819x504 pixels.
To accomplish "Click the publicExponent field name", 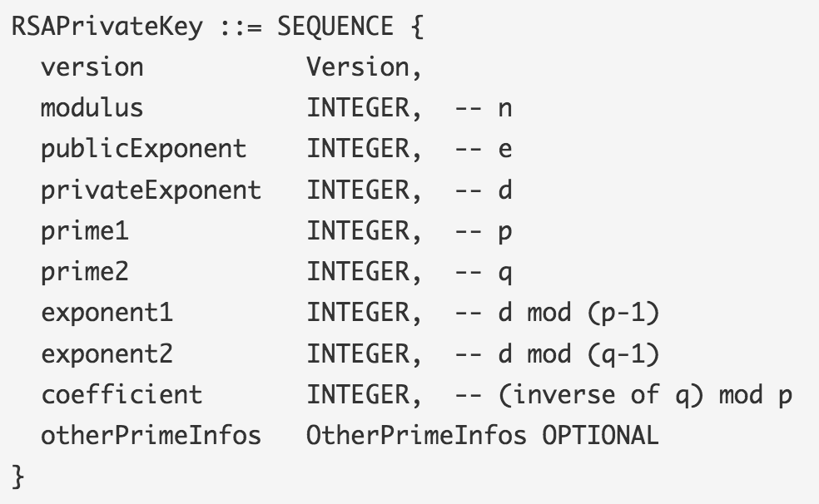I will (x=144, y=149).
